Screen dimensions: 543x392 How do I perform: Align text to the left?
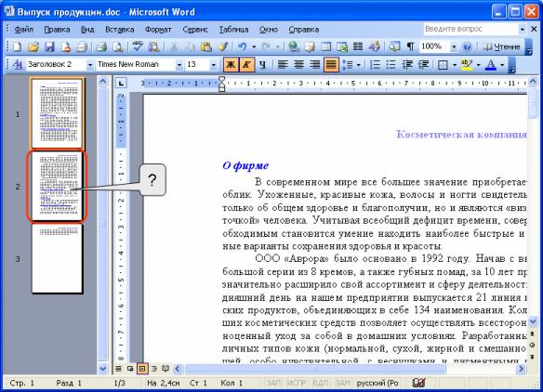tap(283, 65)
